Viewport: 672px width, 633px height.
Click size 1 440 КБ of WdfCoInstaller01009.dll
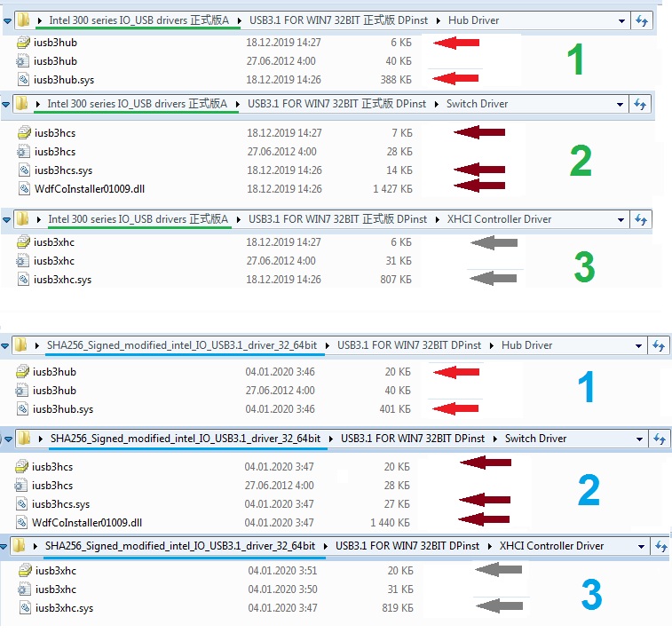click(x=390, y=522)
